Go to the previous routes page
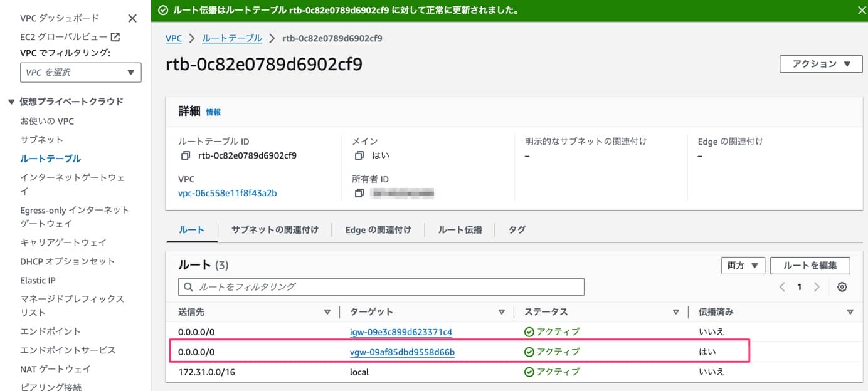 point(782,287)
